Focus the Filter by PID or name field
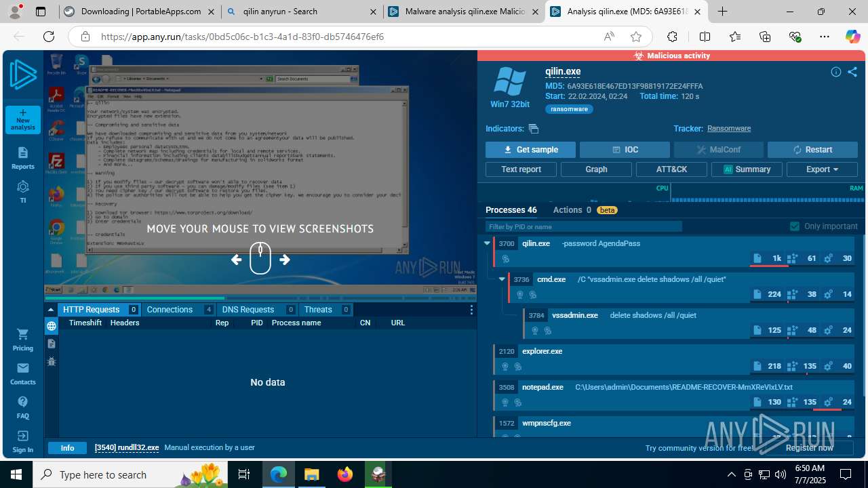 583,226
